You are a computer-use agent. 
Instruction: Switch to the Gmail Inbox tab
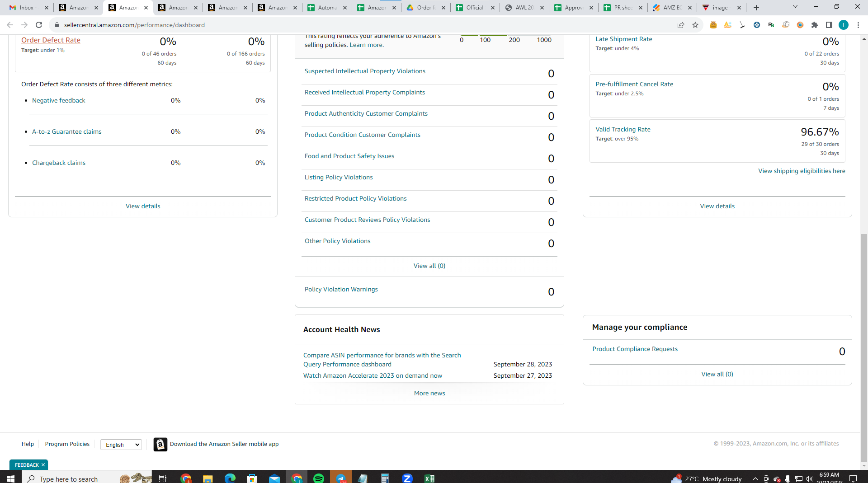[x=28, y=8]
